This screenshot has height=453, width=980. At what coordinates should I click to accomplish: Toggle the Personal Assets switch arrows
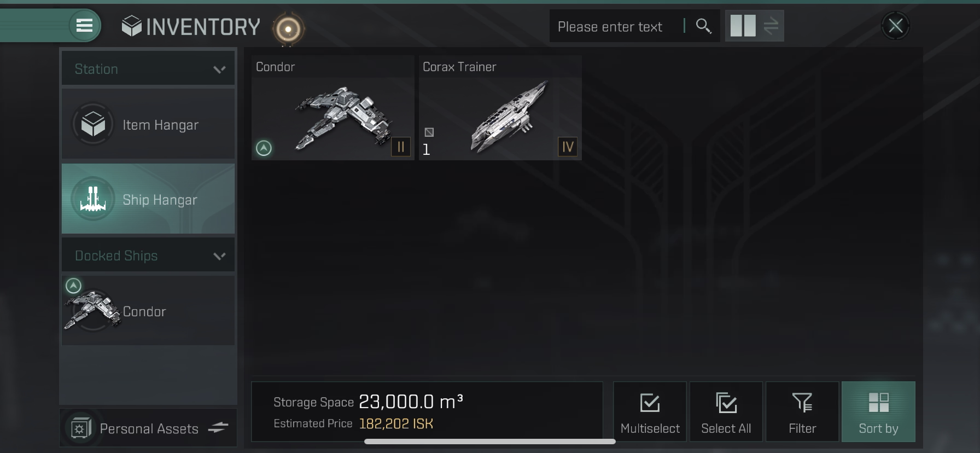pos(218,428)
